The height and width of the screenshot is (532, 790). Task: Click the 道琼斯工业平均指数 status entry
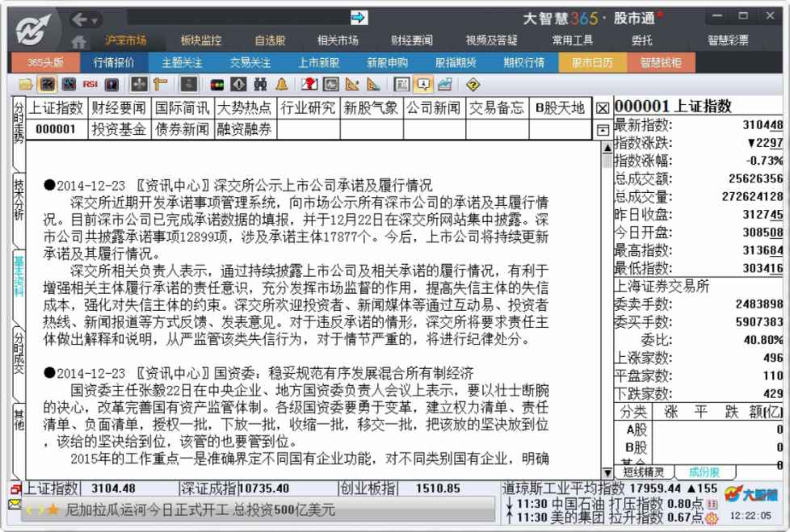610,488
